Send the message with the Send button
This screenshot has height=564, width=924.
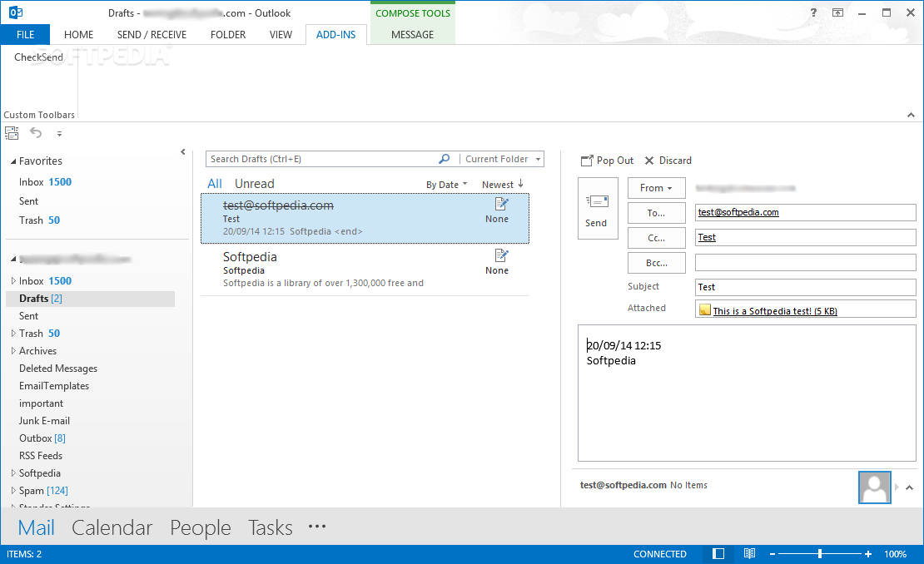pyautogui.click(x=598, y=209)
